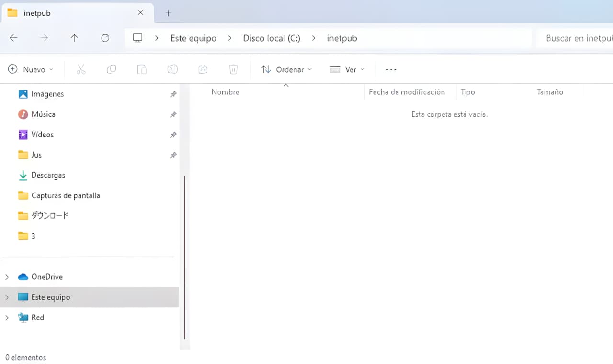Toggle pin next to Música
Screen dimensions: 613x364
[173, 114]
